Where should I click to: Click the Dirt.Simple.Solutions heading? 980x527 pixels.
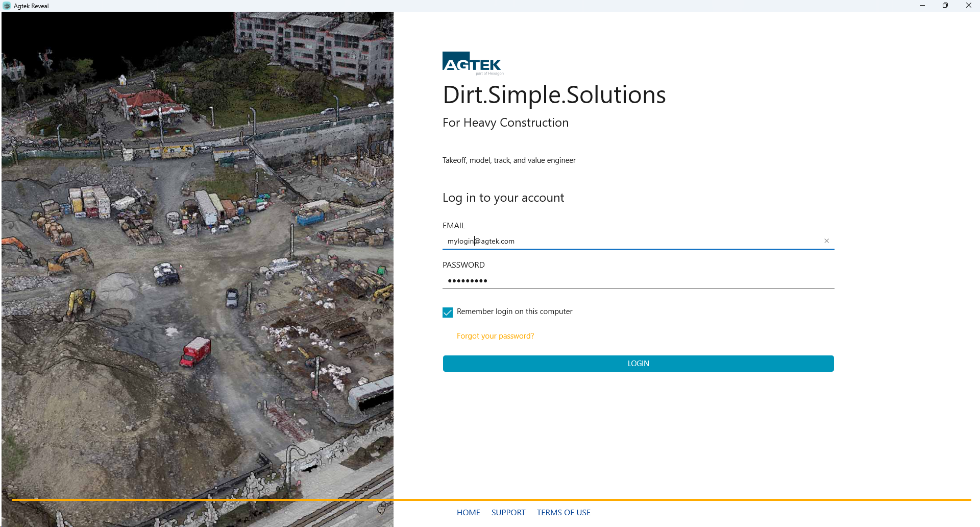point(554,95)
